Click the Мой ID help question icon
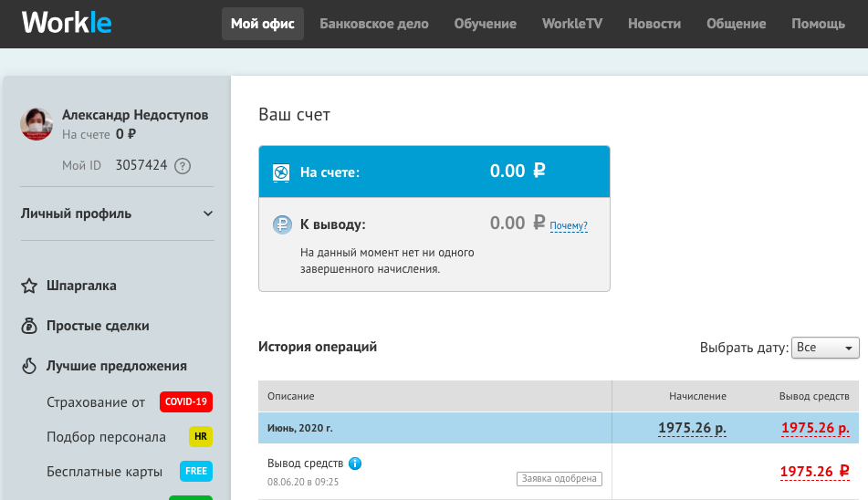This screenshot has height=500, width=868. click(183, 166)
